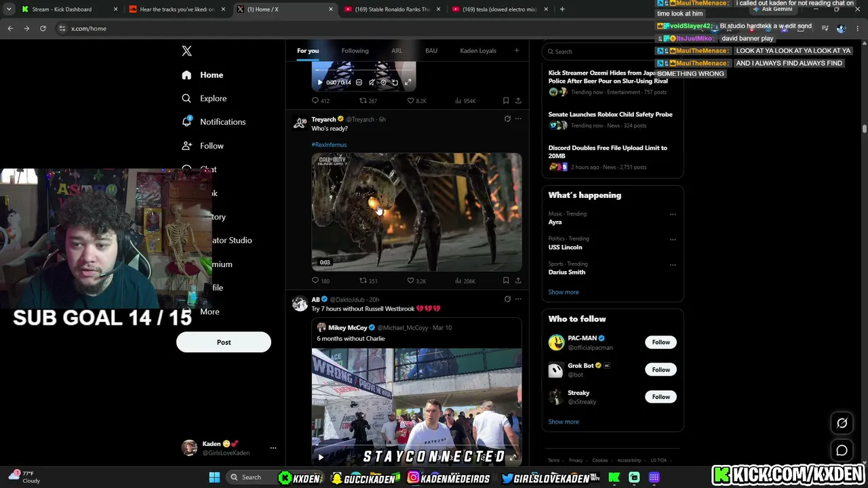Viewport: 868px width, 488px height.
Task: Open the ARL list tab
Action: 397,51
